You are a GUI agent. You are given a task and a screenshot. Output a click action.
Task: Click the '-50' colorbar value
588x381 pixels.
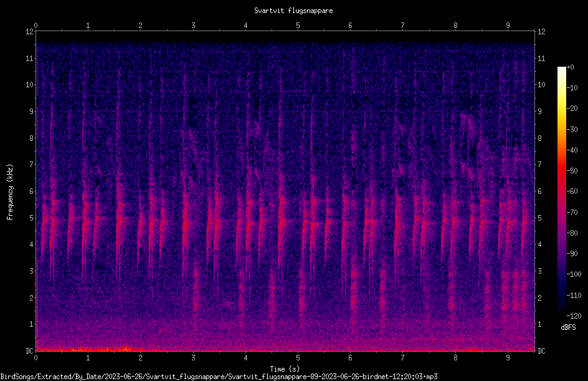[572, 171]
